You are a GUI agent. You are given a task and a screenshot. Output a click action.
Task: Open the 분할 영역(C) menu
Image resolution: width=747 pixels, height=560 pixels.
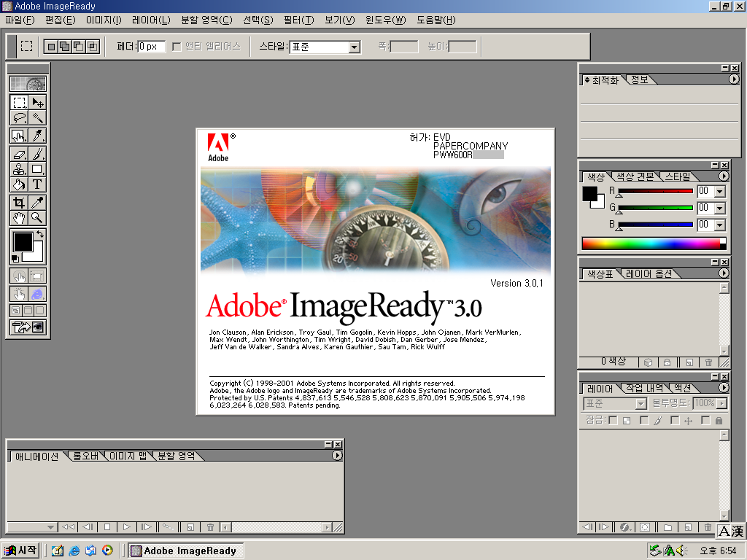point(206,20)
